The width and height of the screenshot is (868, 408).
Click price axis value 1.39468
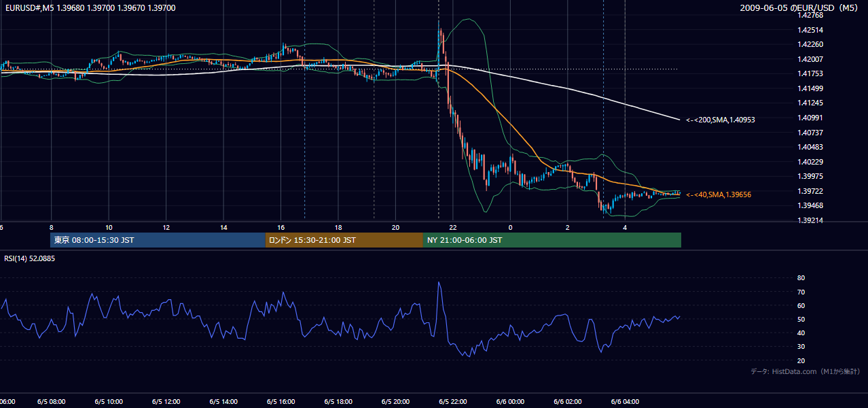pyautogui.click(x=810, y=205)
